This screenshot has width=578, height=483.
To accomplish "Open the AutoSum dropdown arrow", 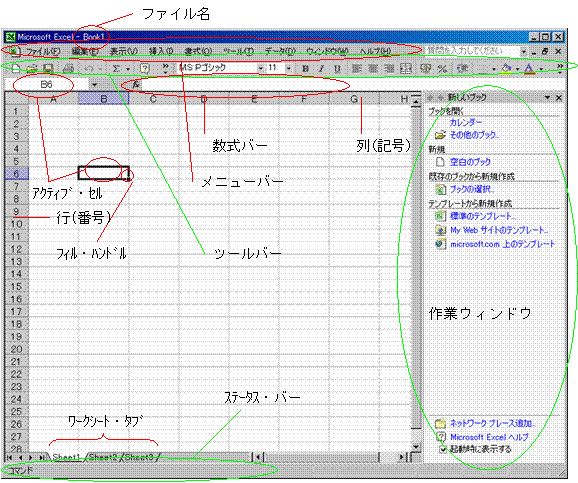I will [128, 69].
